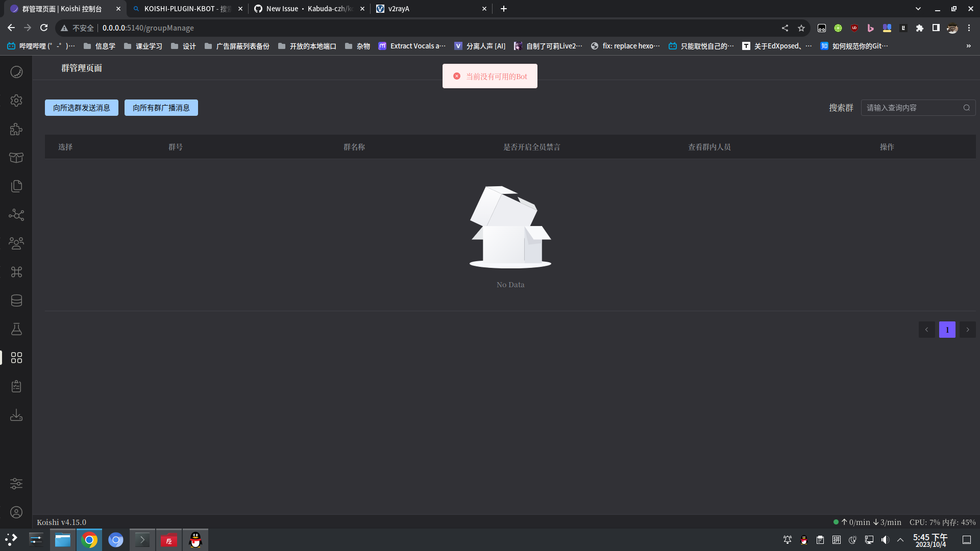Click the group search input field

(x=914, y=108)
